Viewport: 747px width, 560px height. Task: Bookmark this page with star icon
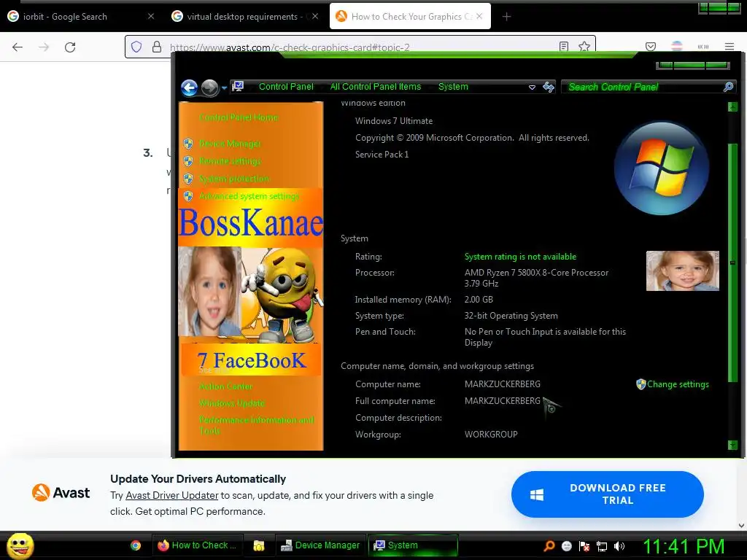coord(584,46)
